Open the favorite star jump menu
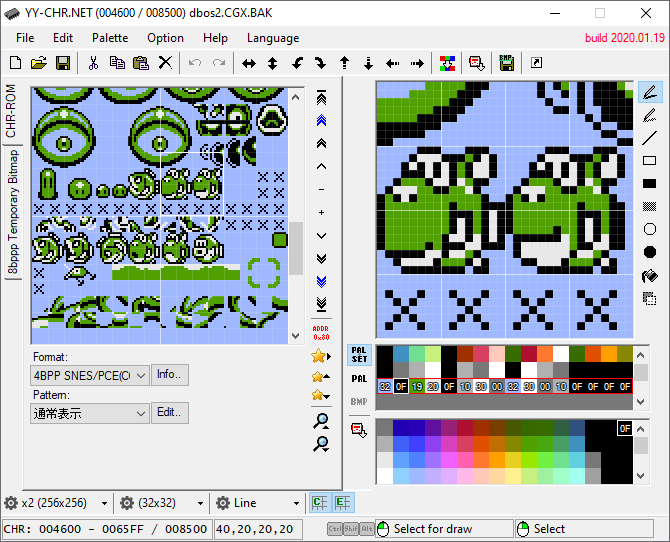The width and height of the screenshot is (670, 542). click(x=321, y=356)
